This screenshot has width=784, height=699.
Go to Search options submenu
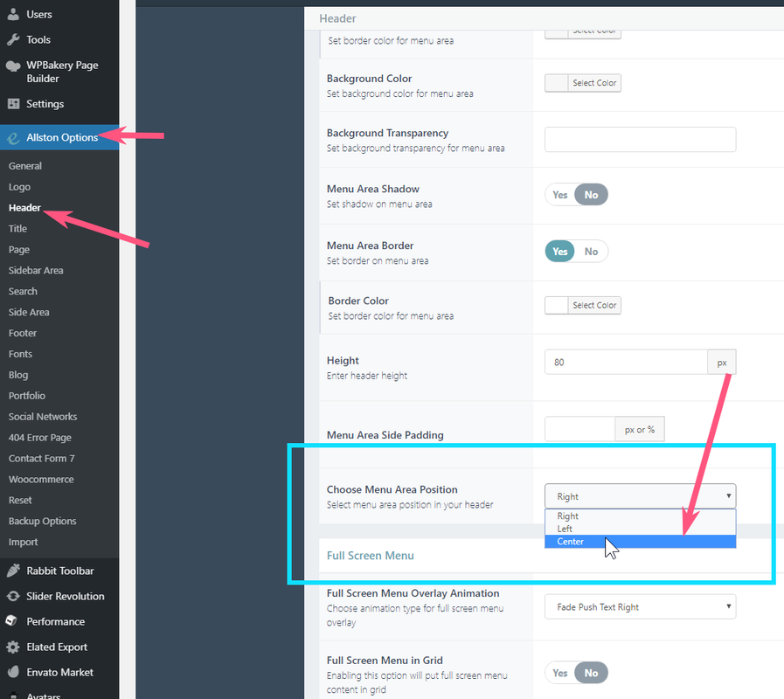click(x=23, y=291)
